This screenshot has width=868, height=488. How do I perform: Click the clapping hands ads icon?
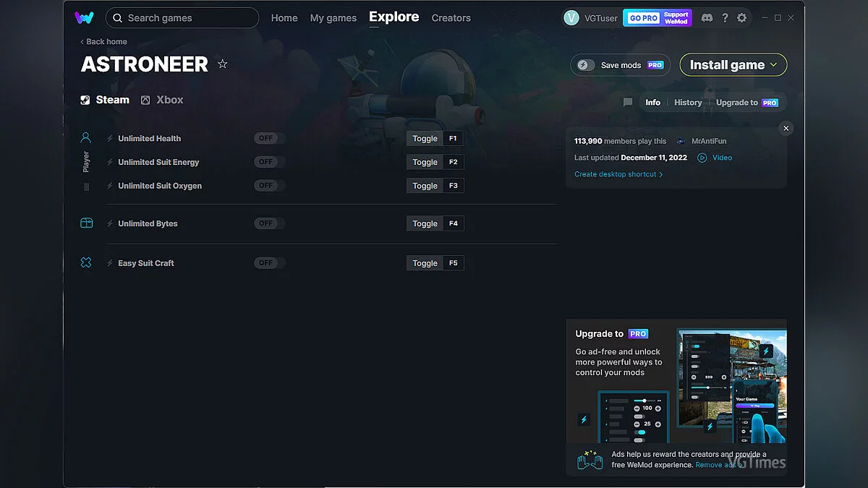pyautogui.click(x=590, y=459)
